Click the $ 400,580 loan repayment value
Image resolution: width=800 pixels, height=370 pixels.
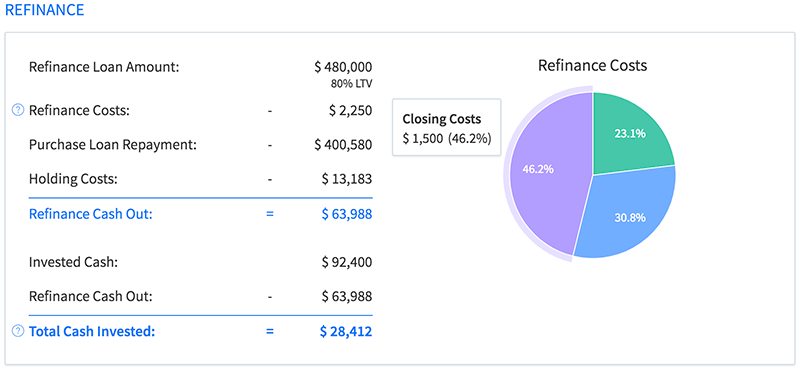pos(343,145)
